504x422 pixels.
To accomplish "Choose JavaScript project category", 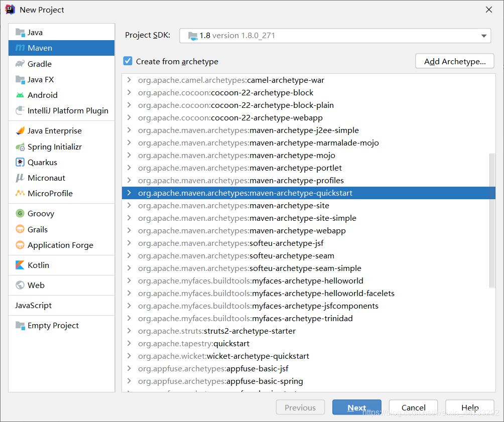I will (61, 305).
